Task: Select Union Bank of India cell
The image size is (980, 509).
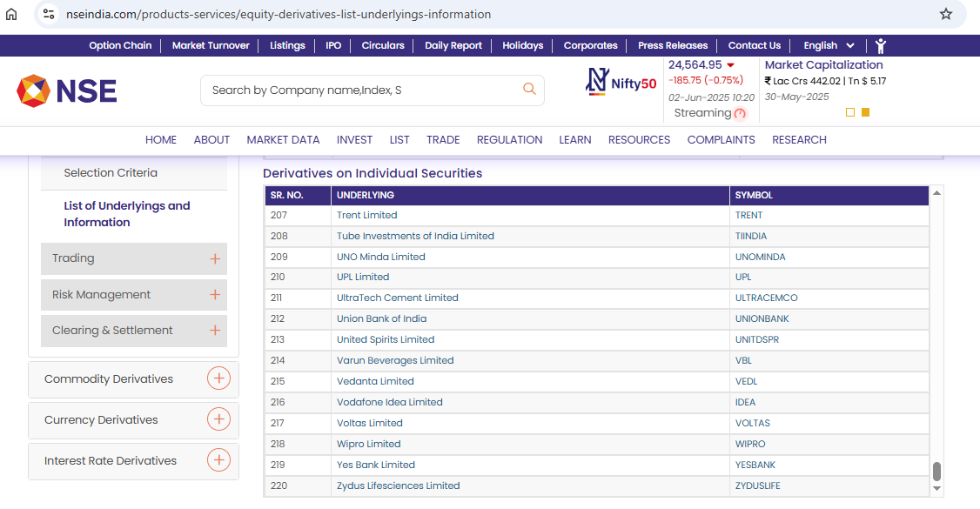Action: [530, 318]
